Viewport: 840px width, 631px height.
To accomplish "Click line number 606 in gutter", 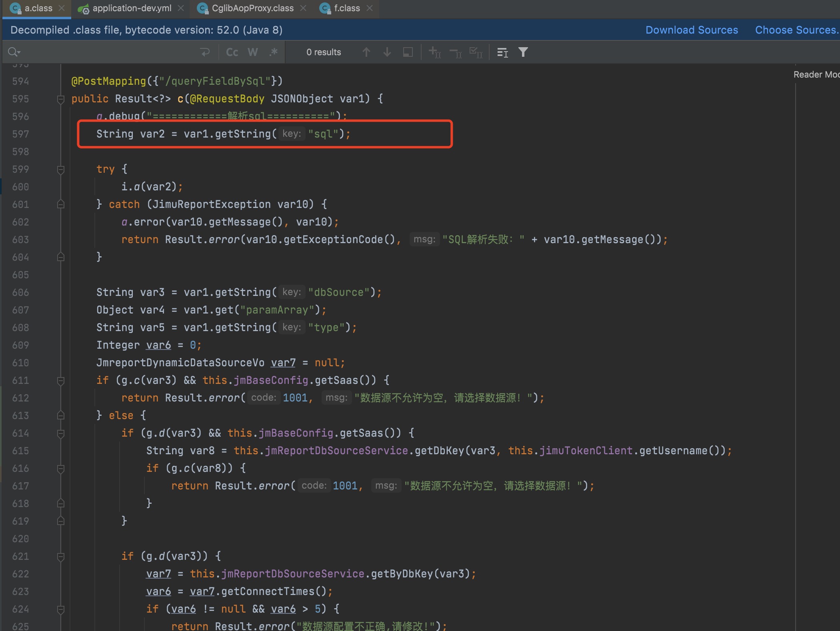I will pos(20,292).
